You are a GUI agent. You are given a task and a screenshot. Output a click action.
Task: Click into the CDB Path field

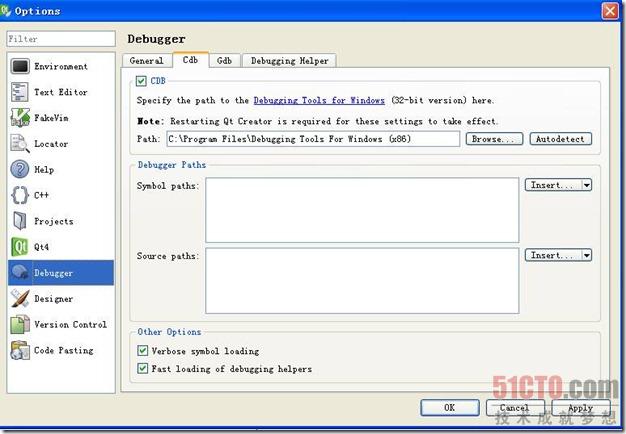313,139
